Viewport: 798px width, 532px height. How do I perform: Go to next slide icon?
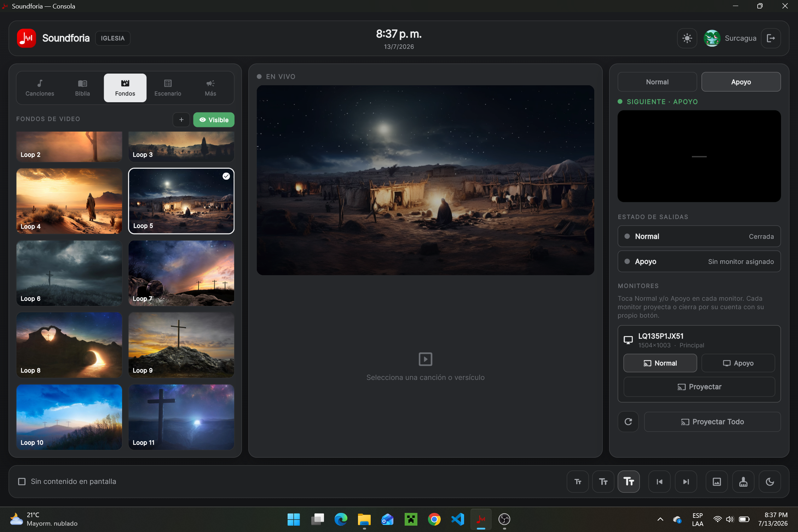pos(686,481)
